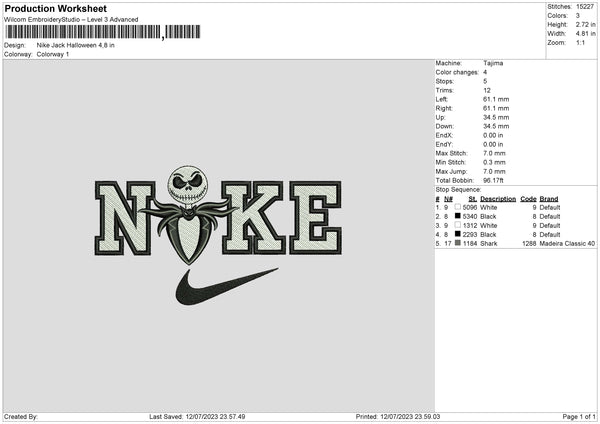Click the black Nike swoosh in the design
Image resolution: width=600 pixels, height=424 pixels.
coord(227,287)
